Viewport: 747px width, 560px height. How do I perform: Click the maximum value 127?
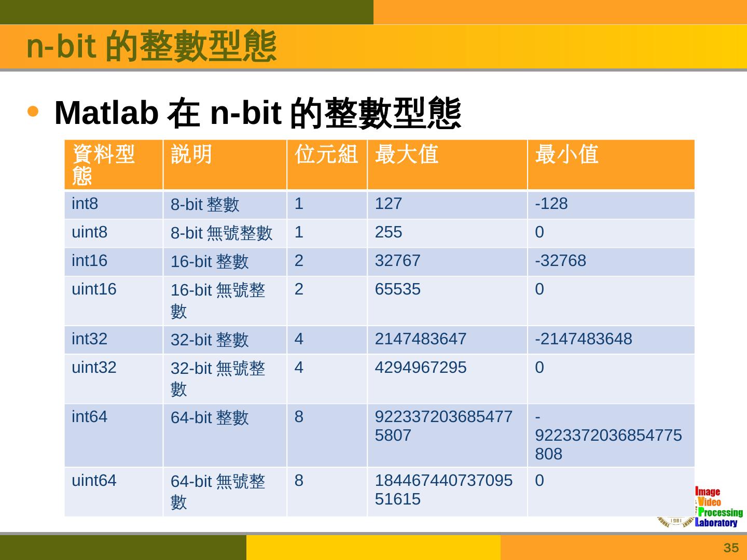389,204
